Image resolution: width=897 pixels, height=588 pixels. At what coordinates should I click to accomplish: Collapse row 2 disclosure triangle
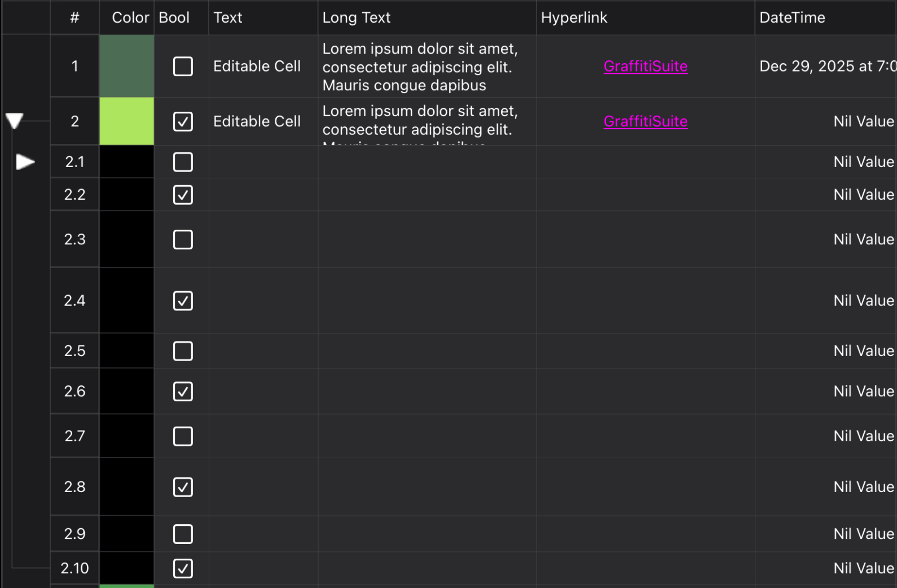tap(14, 121)
